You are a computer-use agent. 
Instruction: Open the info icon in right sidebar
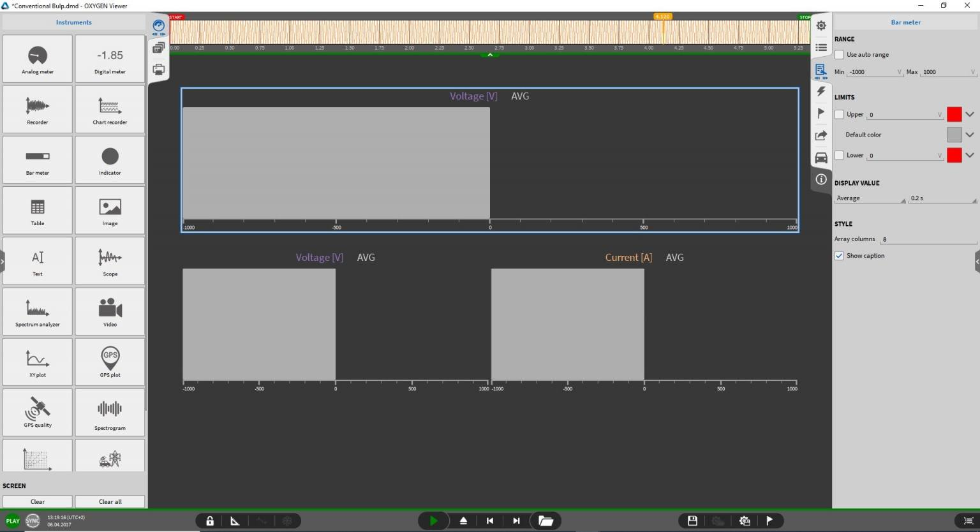[x=821, y=179]
